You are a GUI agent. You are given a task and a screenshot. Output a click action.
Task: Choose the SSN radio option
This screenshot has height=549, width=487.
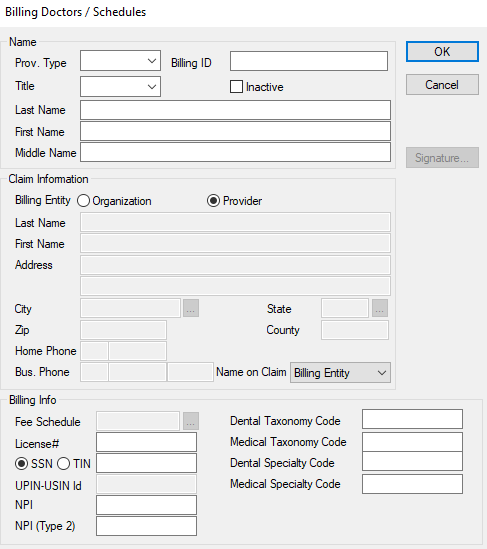[21, 464]
